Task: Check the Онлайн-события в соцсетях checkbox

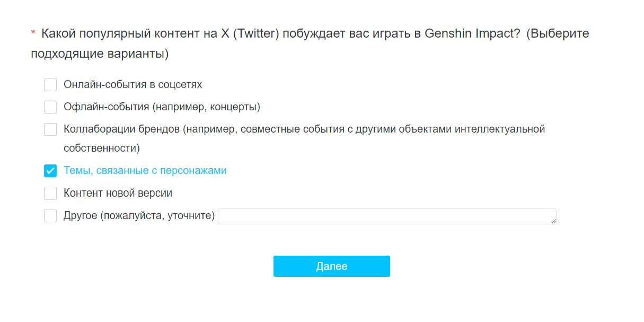Action: tap(50, 85)
